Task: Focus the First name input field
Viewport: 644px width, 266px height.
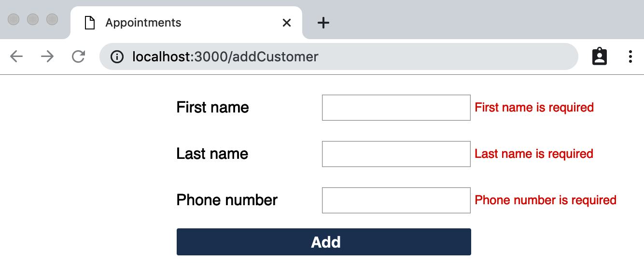Action: (x=396, y=108)
